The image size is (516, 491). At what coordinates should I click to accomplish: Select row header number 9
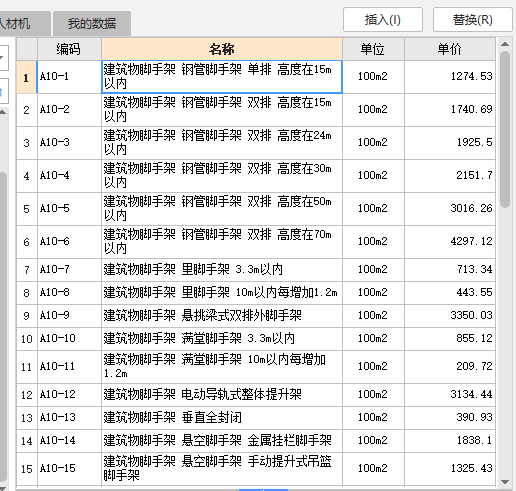pos(27,316)
